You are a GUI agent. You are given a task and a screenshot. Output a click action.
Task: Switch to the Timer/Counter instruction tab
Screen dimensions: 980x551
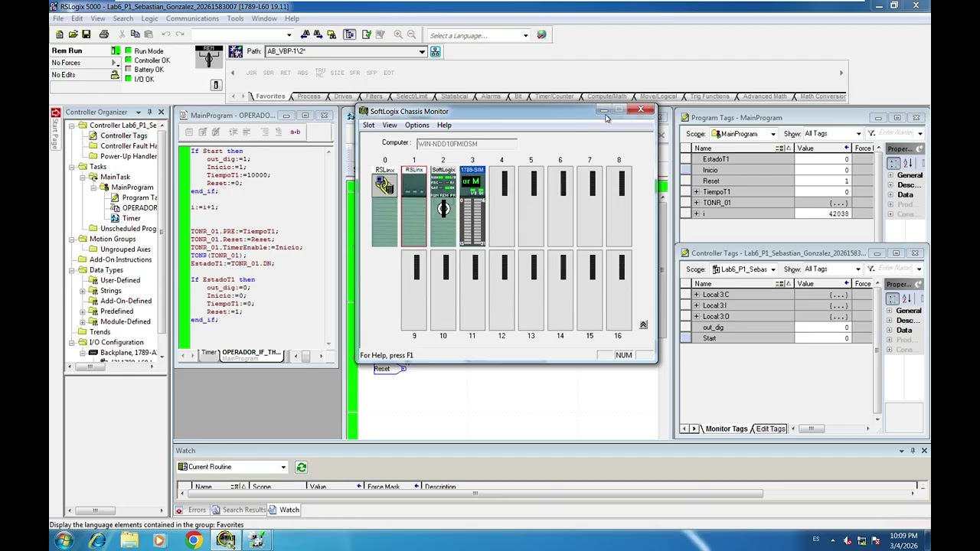click(x=554, y=96)
